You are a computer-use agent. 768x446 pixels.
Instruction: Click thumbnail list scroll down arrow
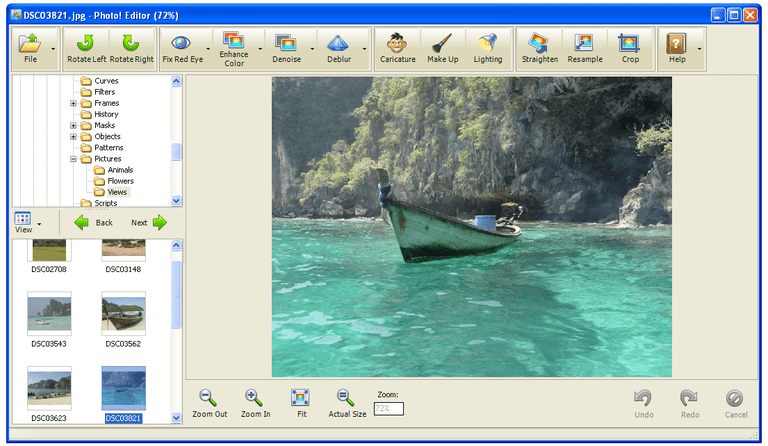tap(176, 418)
